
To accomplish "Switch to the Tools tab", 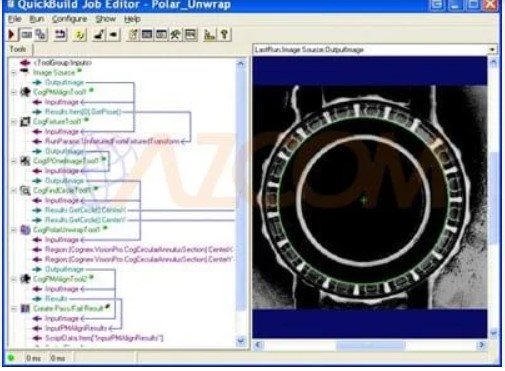I will pyautogui.click(x=18, y=49).
